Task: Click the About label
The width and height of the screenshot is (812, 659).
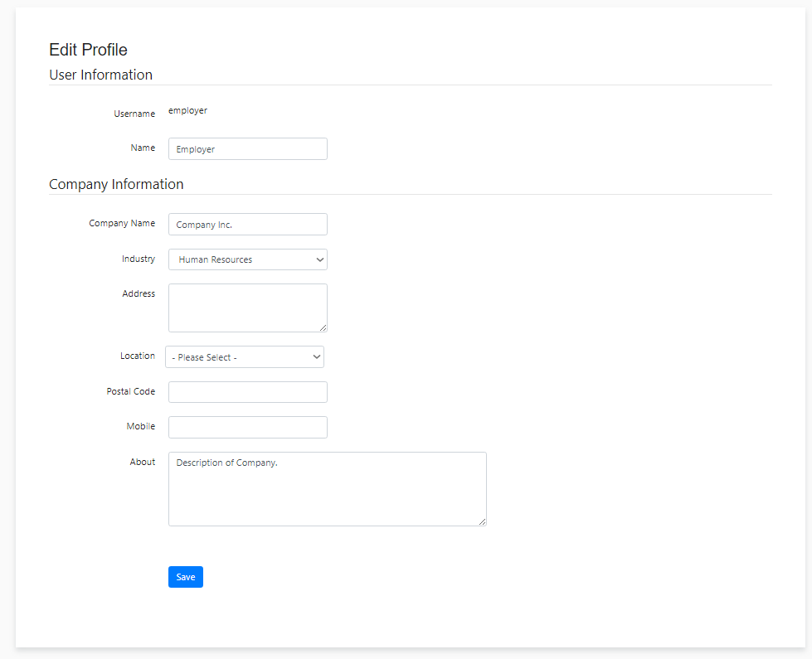Action: click(142, 463)
